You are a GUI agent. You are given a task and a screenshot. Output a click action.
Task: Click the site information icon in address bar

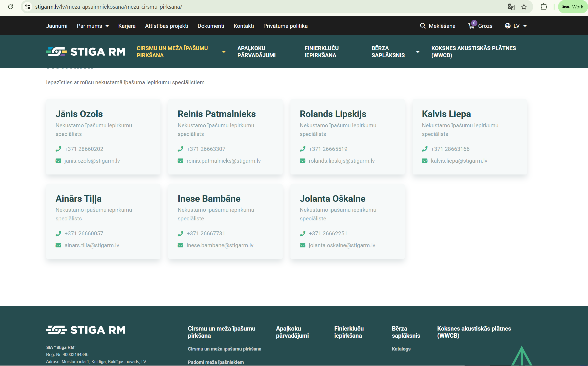pos(28,7)
